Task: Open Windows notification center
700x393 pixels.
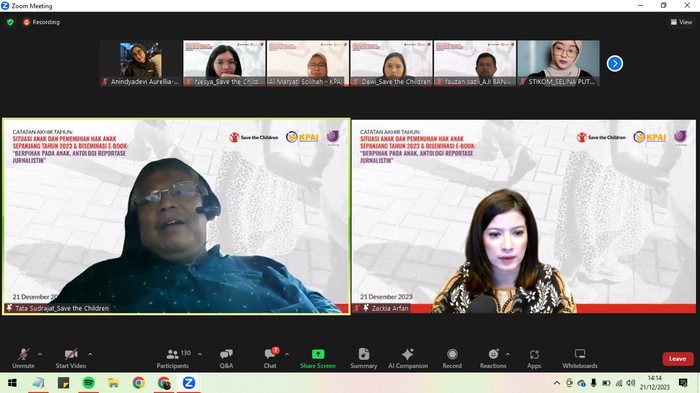Action: 683,383
